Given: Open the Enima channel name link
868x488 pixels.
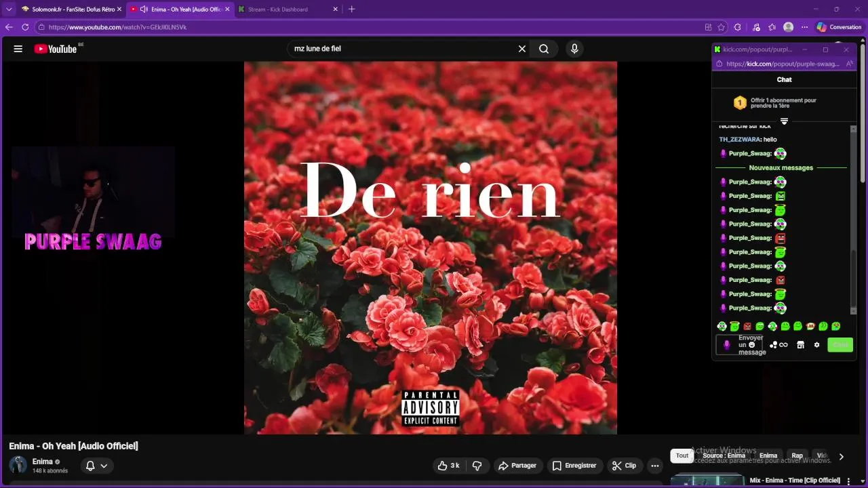Looking at the screenshot, I should (42, 462).
